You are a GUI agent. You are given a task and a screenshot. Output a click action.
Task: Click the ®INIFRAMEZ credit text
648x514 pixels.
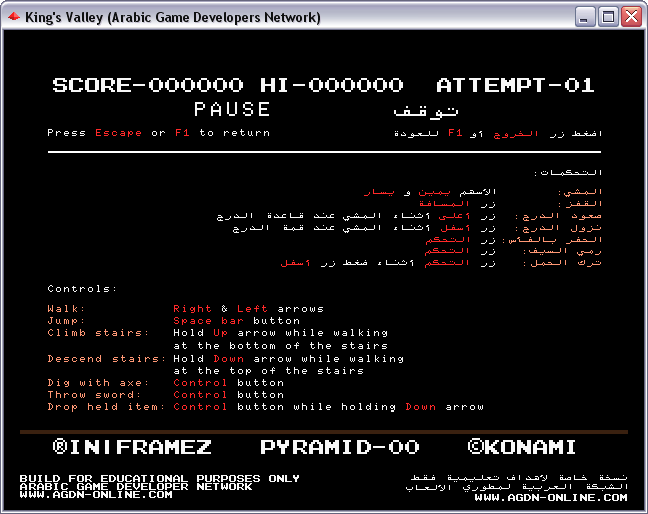coord(132,447)
